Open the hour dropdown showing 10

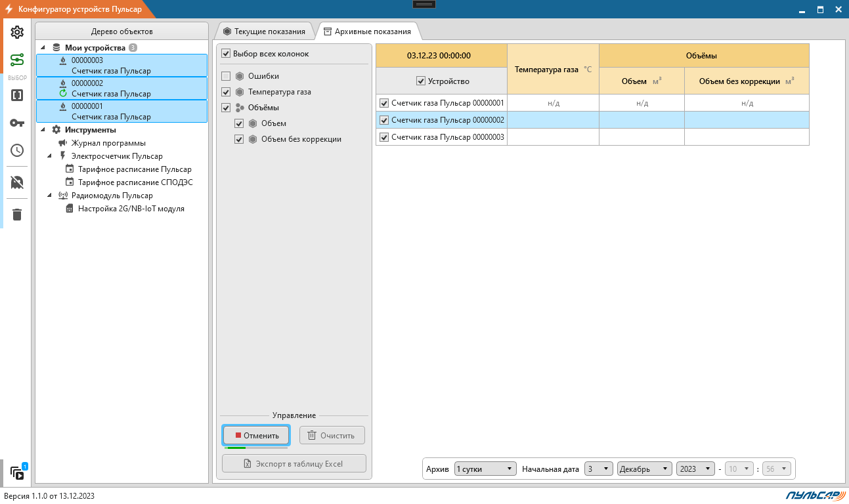739,469
